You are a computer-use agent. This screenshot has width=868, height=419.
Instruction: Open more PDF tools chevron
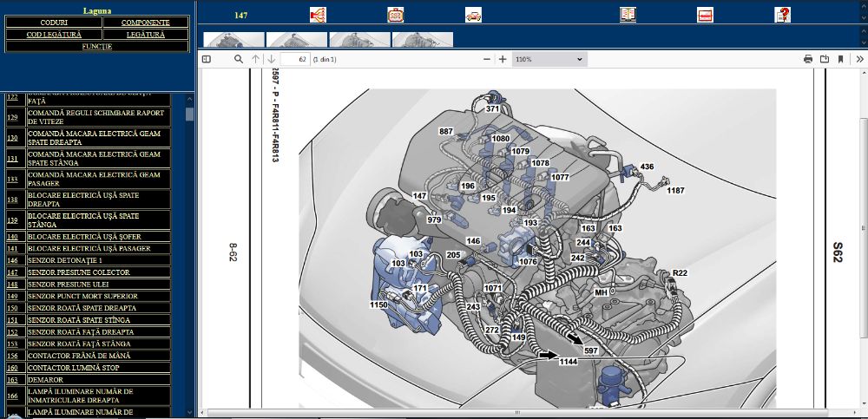point(859,59)
